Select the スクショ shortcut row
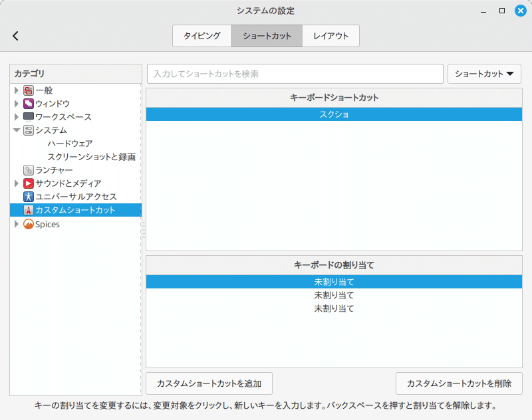The image size is (532, 420). 334,114
